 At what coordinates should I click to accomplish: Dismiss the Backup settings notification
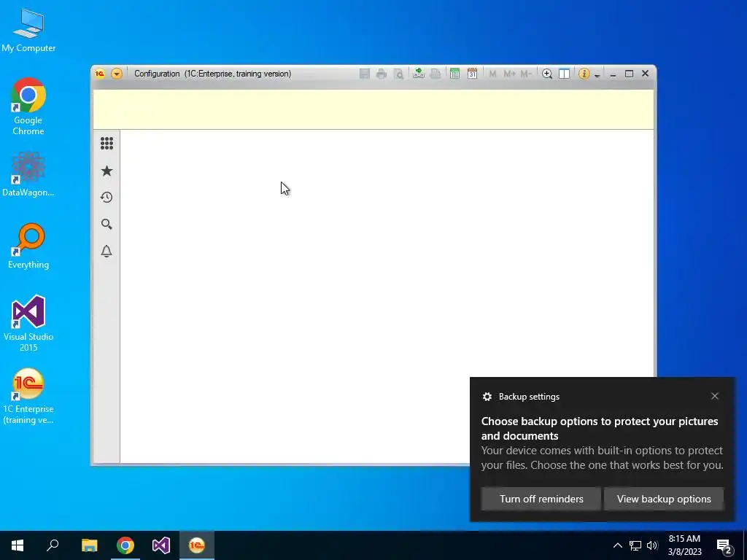[715, 396]
